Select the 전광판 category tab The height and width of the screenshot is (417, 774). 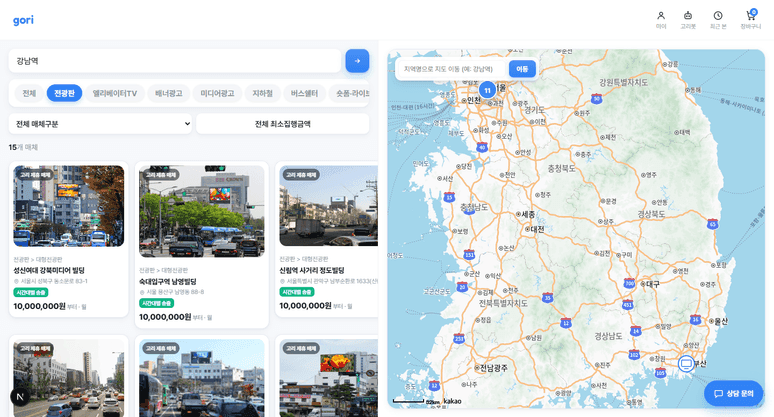point(64,93)
